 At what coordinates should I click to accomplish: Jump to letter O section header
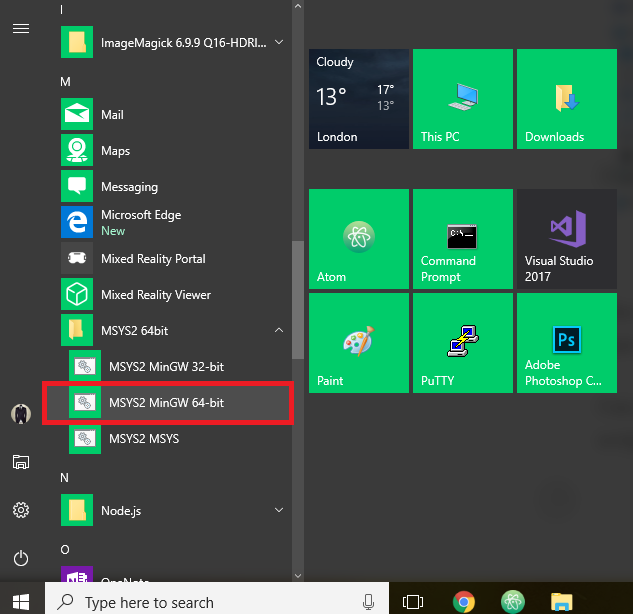pyautogui.click(x=65, y=550)
